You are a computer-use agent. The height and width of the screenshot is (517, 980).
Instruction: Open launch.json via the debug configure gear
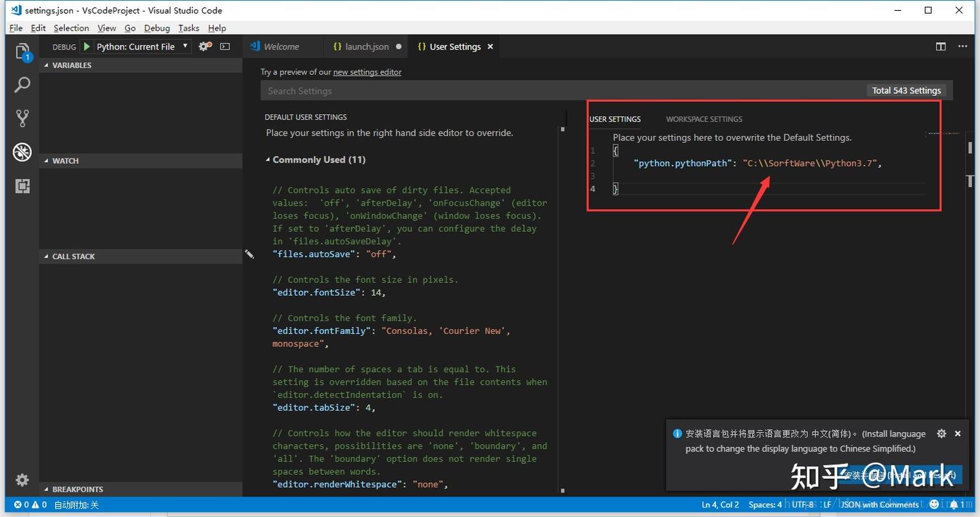coord(203,46)
